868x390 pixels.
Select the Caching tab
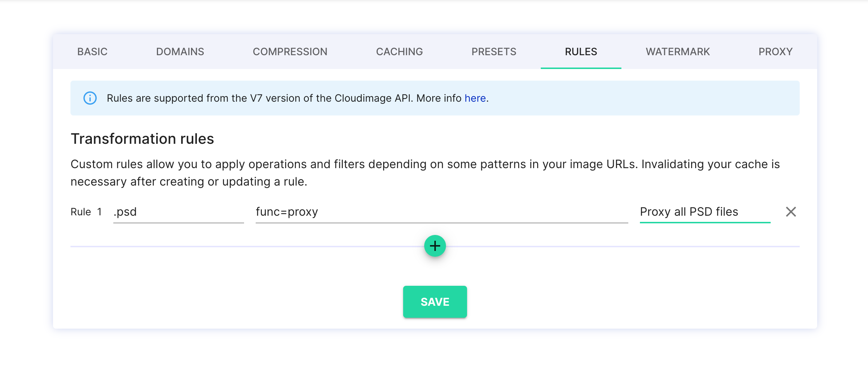(399, 52)
